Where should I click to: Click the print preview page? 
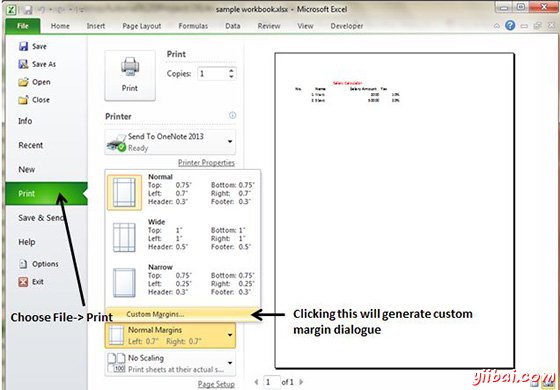pyautogui.click(x=395, y=210)
